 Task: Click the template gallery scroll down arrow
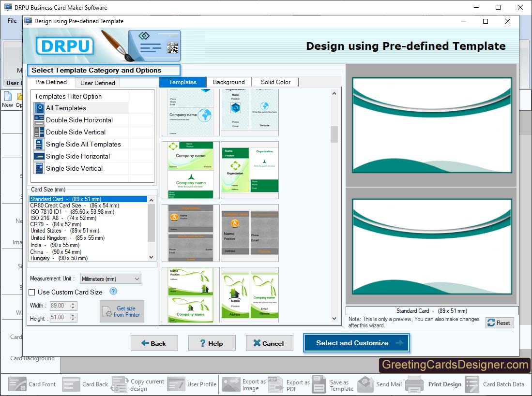[x=334, y=319]
